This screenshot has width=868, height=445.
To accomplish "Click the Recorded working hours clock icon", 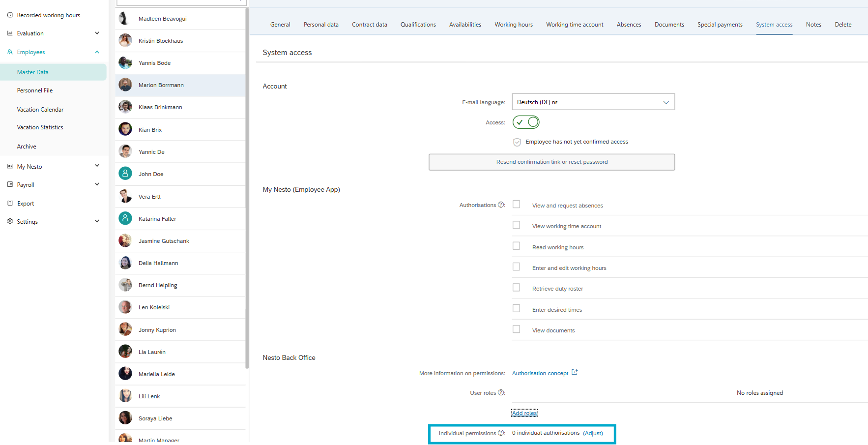I will (x=10, y=15).
